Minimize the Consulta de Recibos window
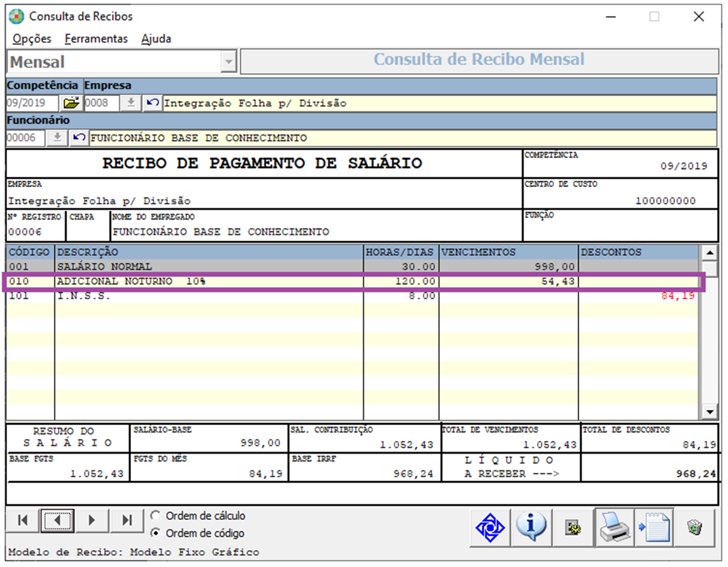Image resolution: width=728 pixels, height=567 pixels. point(611,17)
